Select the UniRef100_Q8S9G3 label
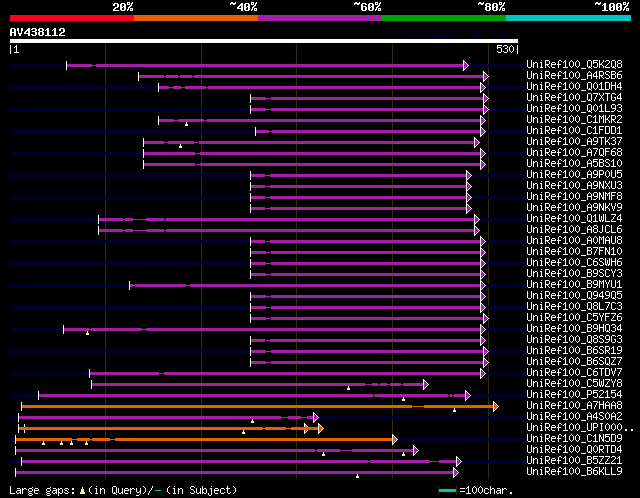 (574, 340)
